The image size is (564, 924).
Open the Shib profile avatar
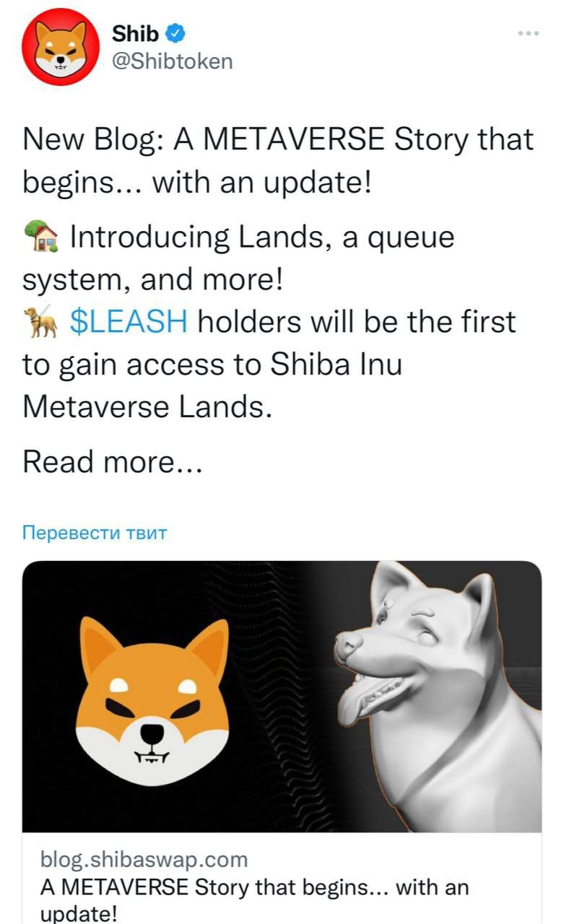tap(61, 47)
